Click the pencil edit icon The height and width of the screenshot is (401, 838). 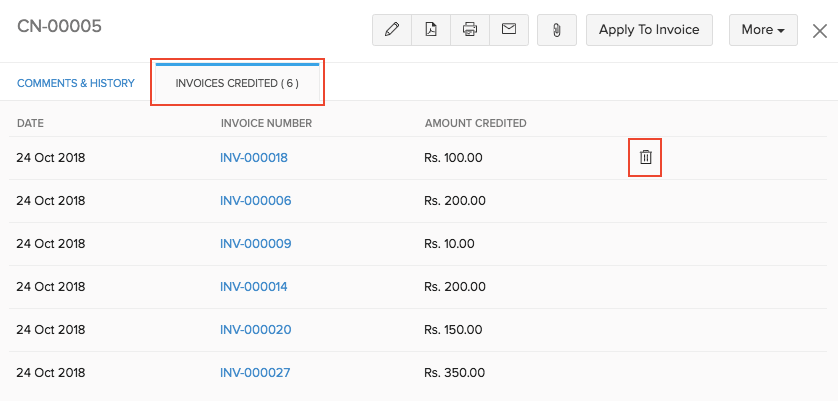point(392,29)
